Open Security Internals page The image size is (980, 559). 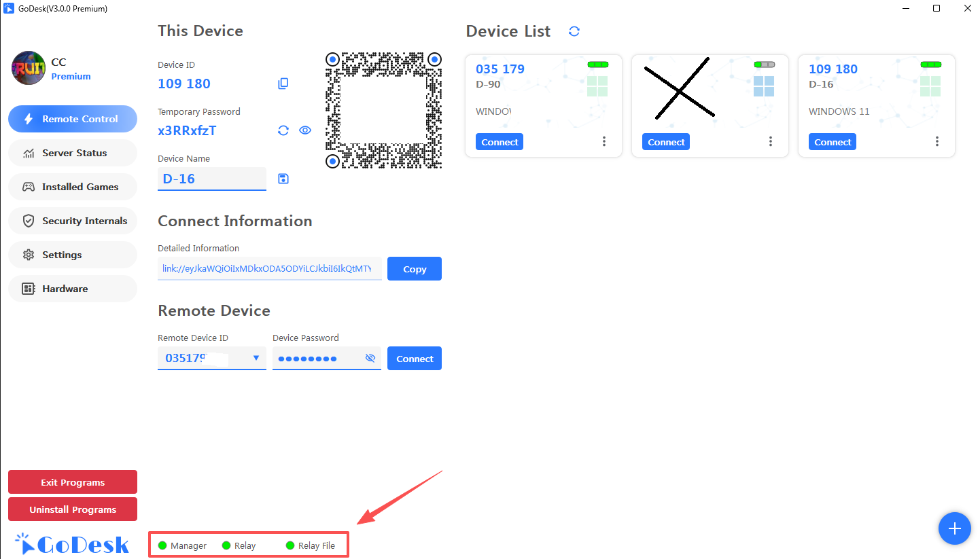click(73, 221)
